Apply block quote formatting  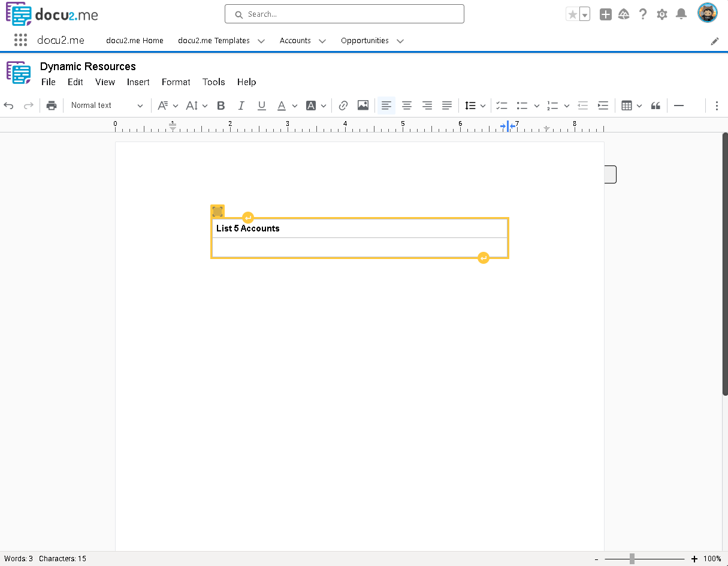click(655, 106)
